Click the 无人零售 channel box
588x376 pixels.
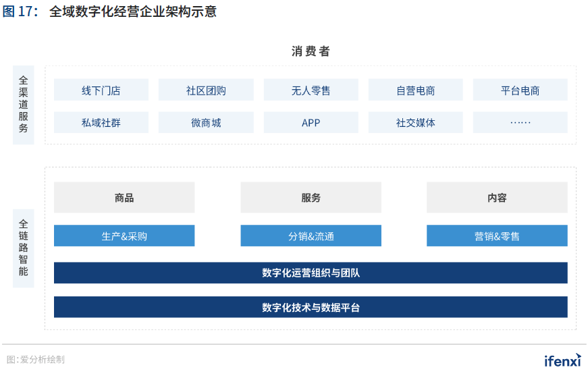[x=311, y=90]
